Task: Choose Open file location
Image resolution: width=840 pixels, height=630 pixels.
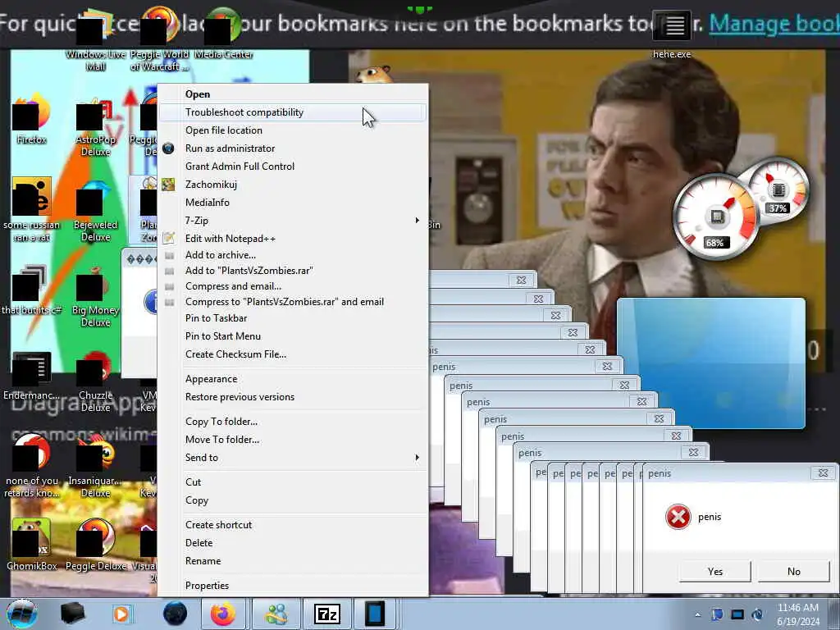Action: (293, 130)
